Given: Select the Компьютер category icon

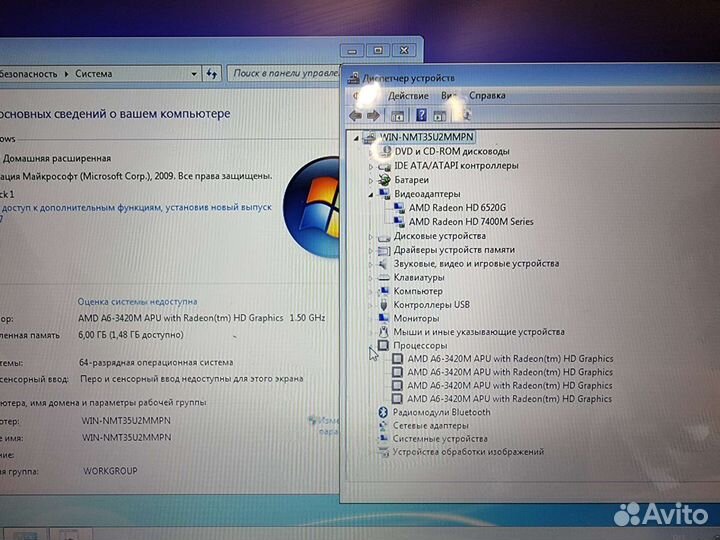Looking at the screenshot, I should pos(383,291).
